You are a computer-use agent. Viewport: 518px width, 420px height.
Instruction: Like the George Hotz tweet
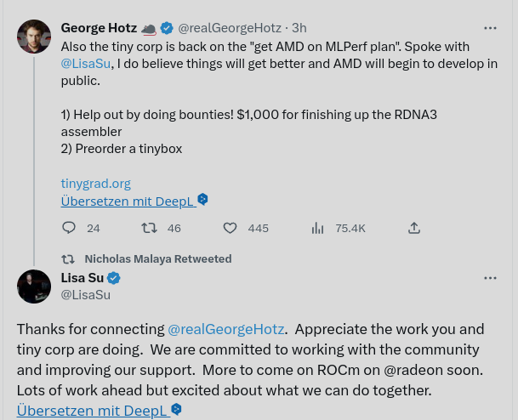point(230,228)
